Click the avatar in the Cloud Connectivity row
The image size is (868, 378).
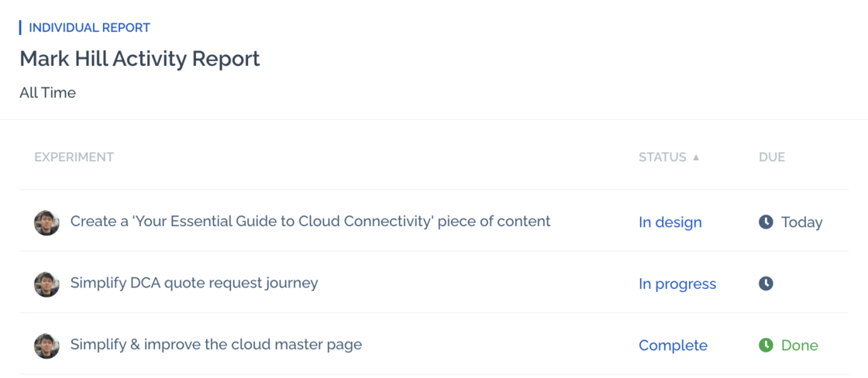tap(46, 222)
